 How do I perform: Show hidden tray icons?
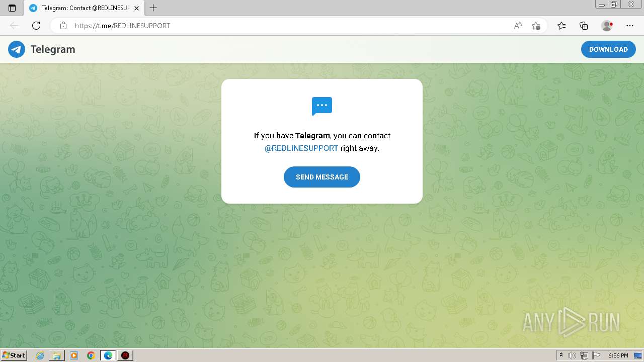click(561, 355)
